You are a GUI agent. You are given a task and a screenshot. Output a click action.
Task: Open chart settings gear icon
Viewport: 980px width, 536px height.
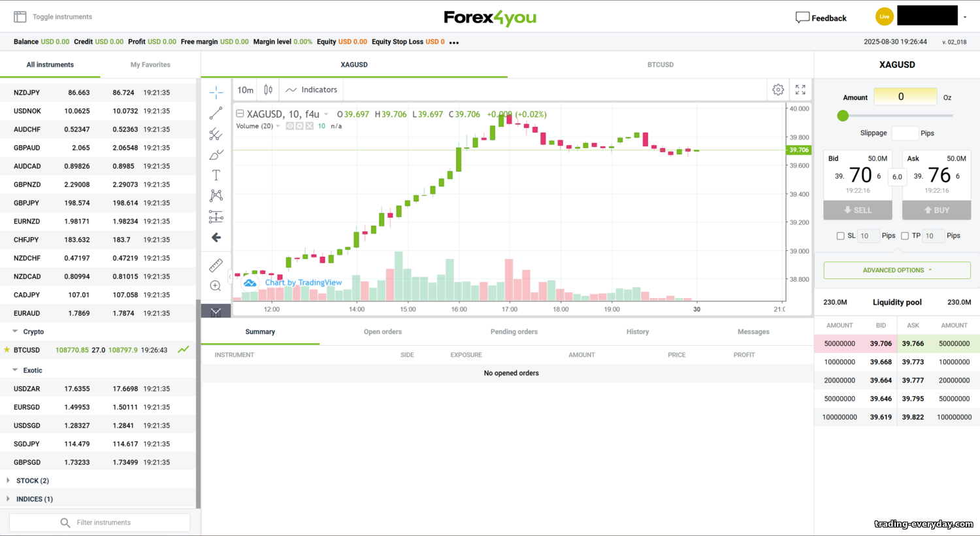(778, 90)
